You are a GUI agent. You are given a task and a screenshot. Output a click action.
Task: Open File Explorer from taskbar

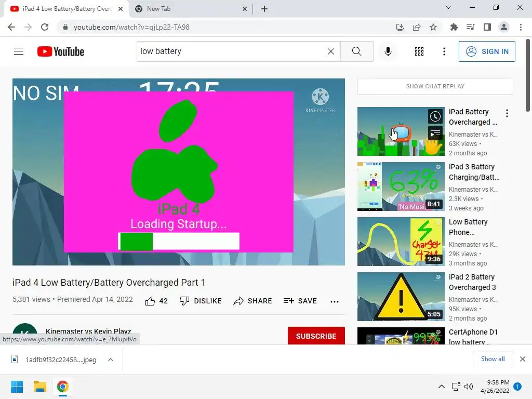coord(39,387)
